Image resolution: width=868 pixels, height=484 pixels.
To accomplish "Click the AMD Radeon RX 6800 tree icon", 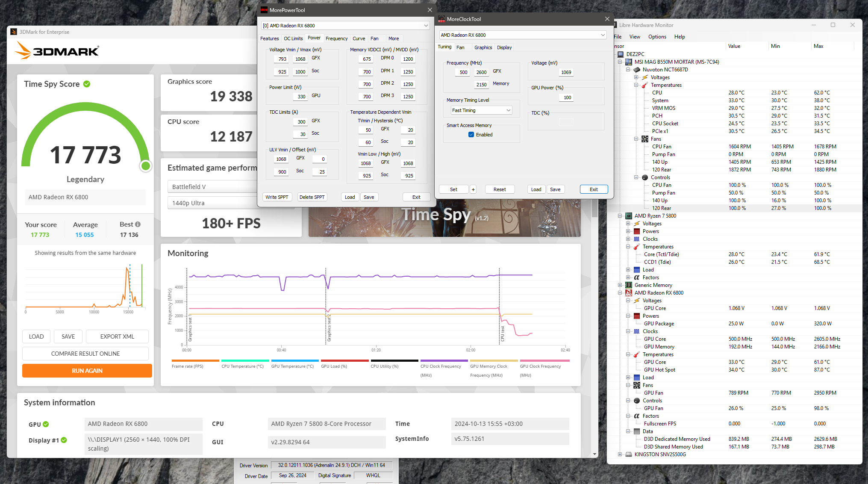I will tap(628, 293).
